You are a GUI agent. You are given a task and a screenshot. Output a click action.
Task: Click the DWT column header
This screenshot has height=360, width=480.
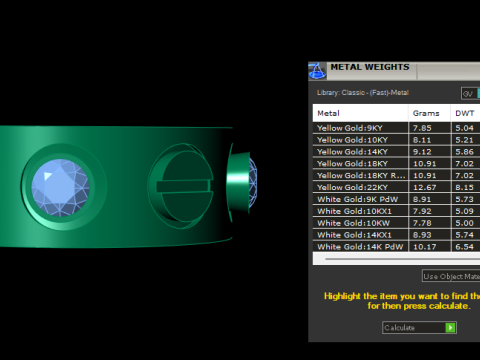tap(466, 113)
